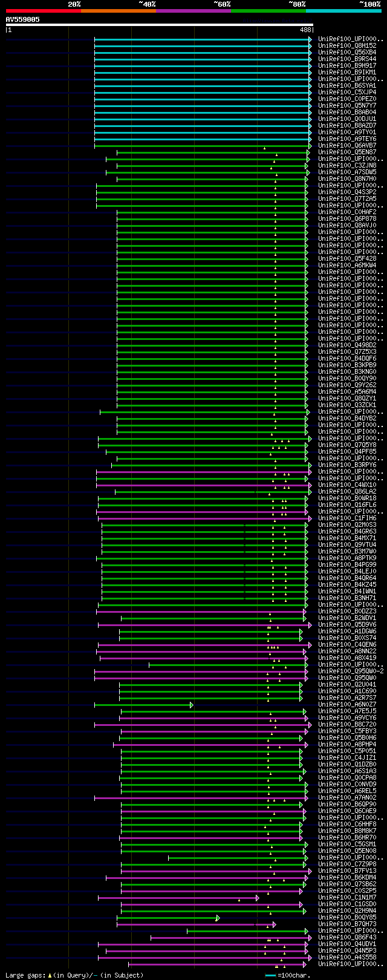Click on UniRef100_A5A6M4

point(347,391)
